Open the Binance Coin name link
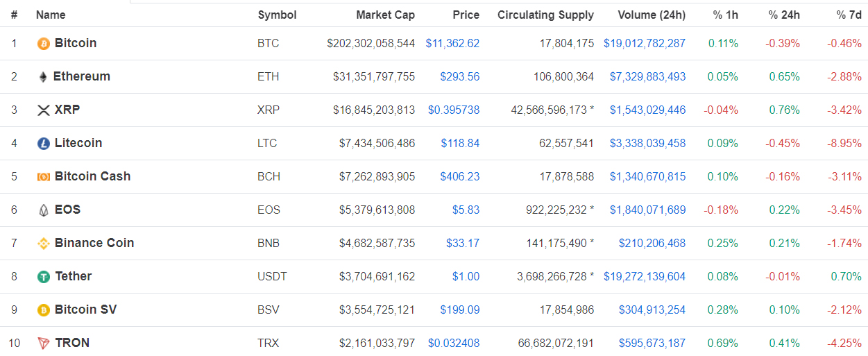The width and height of the screenshot is (868, 356). point(94,243)
